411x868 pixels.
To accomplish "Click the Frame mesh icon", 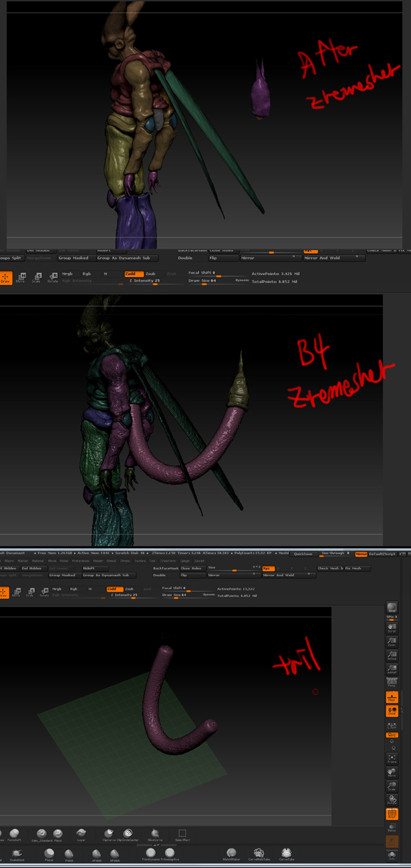I will coord(392,759).
